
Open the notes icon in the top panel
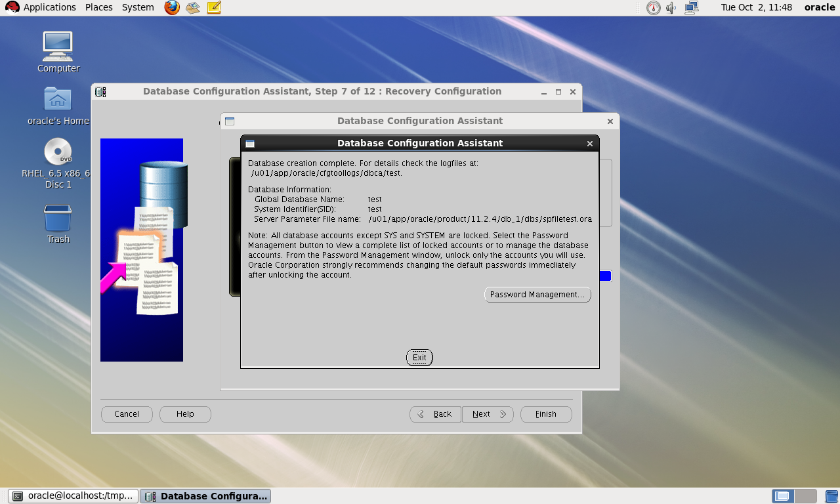pyautogui.click(x=214, y=8)
